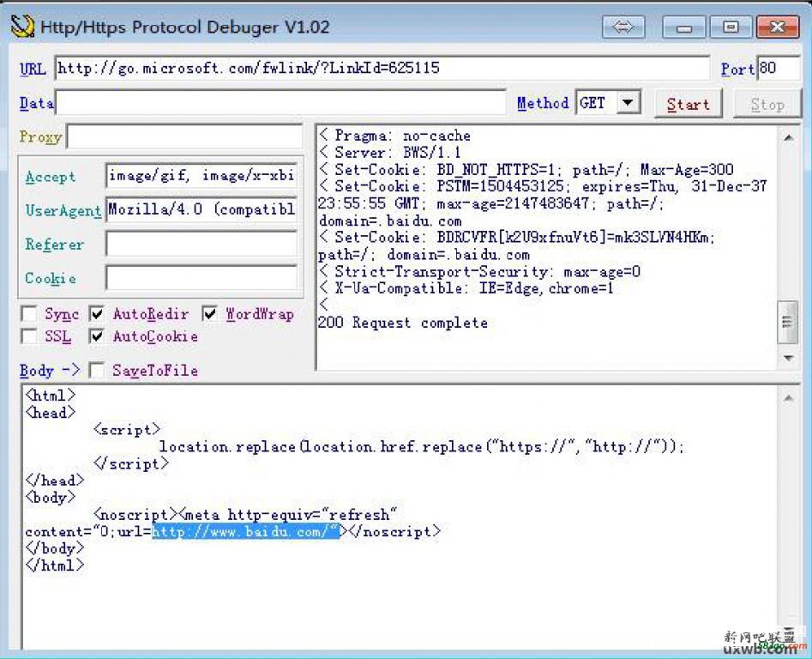Viewport: 812px width, 659px height.
Task: Click the Cookie label
Action: (51, 278)
